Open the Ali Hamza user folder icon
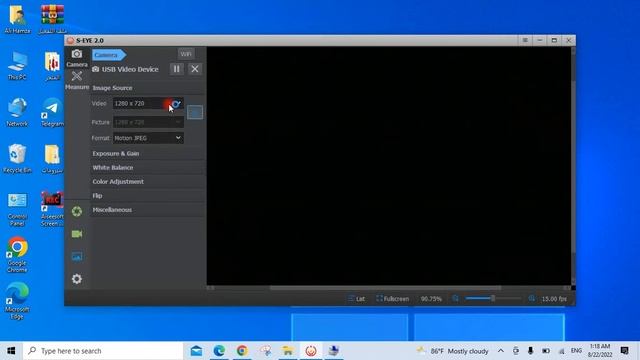The width and height of the screenshot is (640, 360). click(17, 19)
